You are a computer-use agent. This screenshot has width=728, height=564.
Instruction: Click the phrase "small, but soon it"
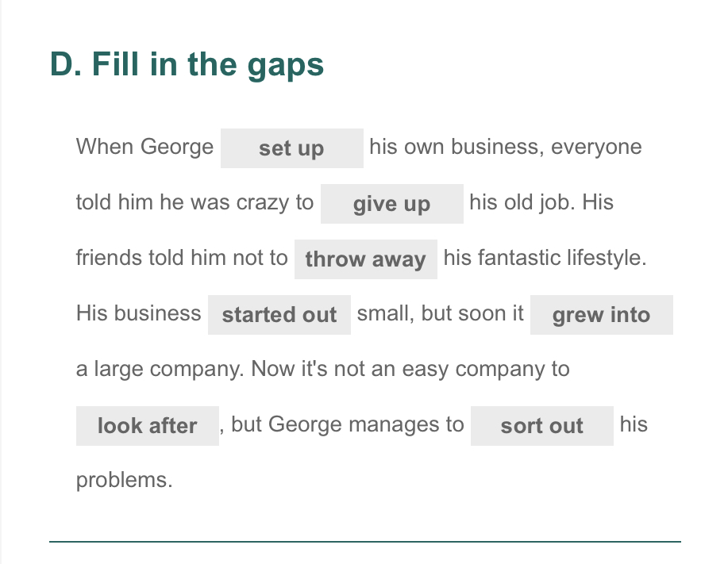(x=440, y=313)
